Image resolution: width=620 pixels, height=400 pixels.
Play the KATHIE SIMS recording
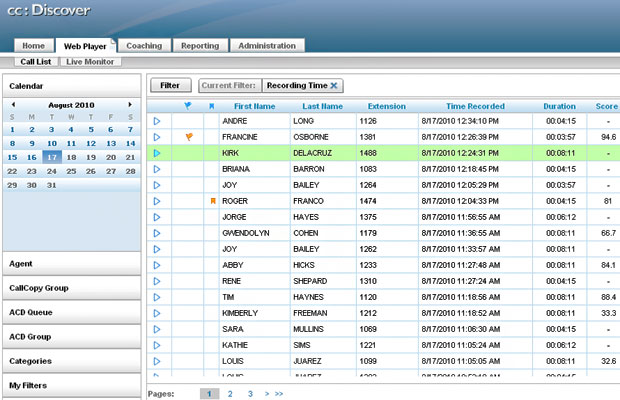157,345
